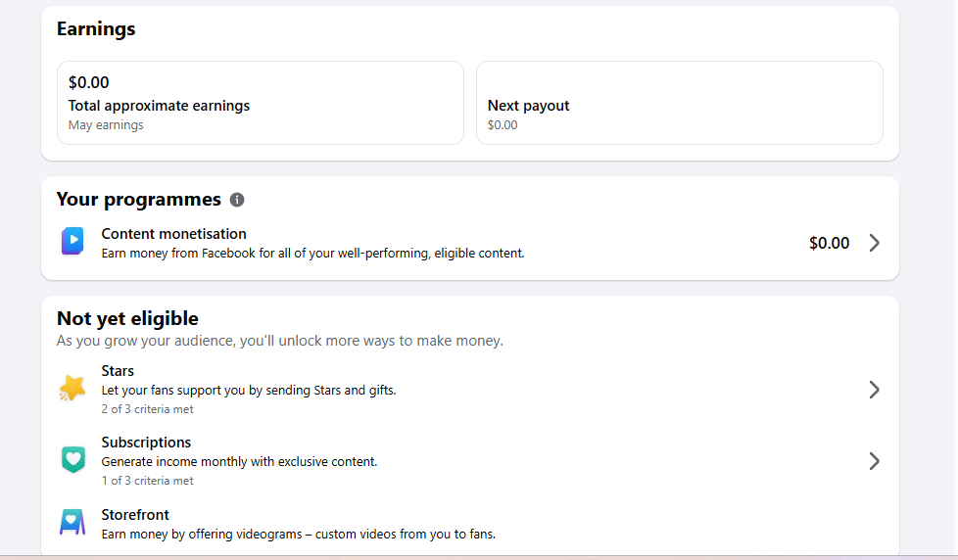Click the May earnings label

click(106, 125)
